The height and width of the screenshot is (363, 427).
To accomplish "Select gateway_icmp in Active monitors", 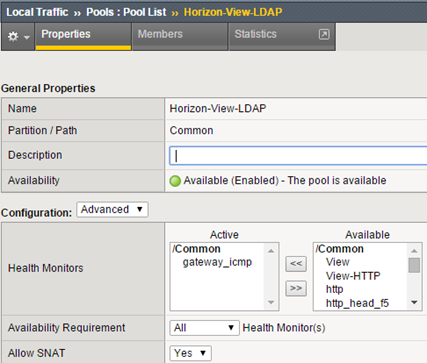I will pos(217,262).
